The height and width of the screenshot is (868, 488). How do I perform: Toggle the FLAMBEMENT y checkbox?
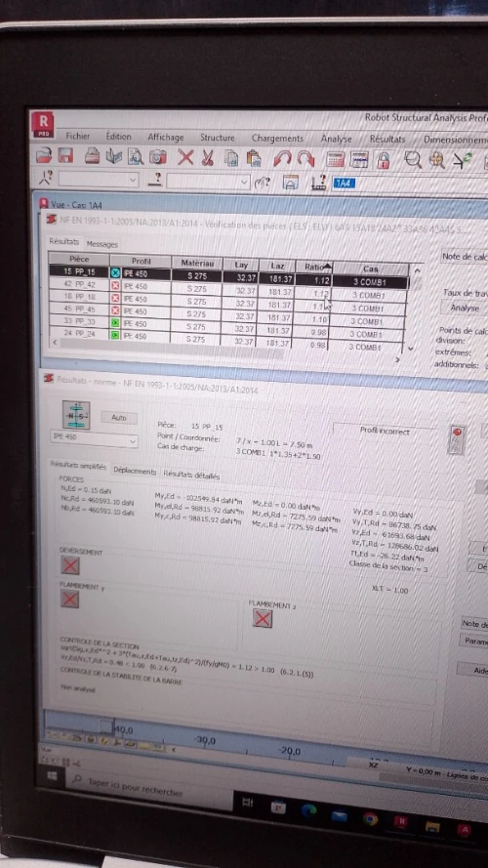click(x=69, y=599)
